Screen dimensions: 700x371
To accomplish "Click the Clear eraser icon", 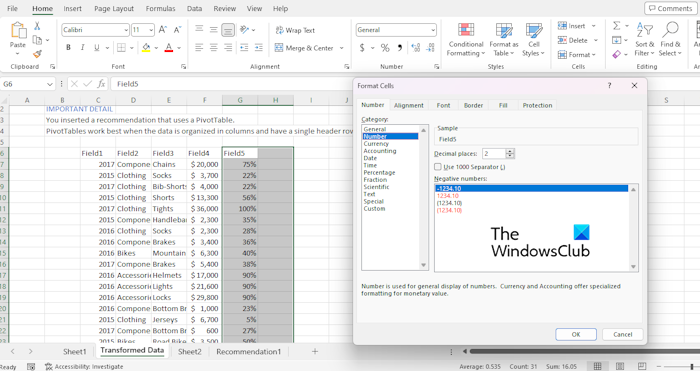I will point(617,54).
